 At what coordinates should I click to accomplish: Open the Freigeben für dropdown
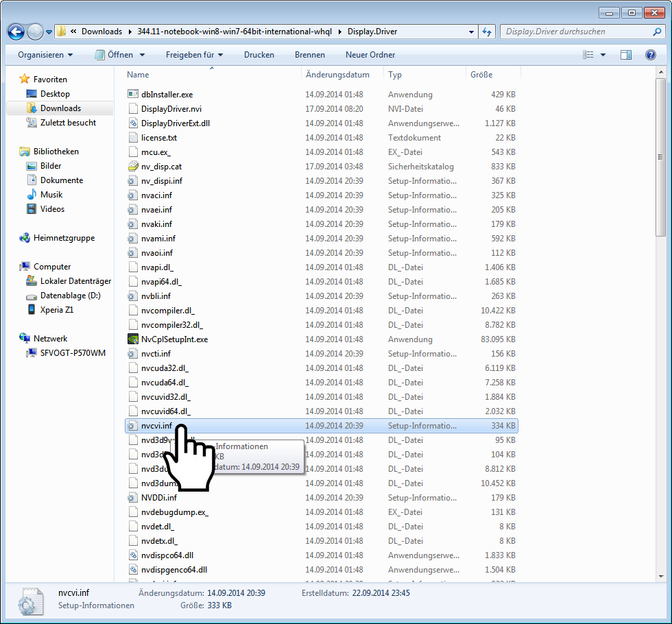(194, 55)
